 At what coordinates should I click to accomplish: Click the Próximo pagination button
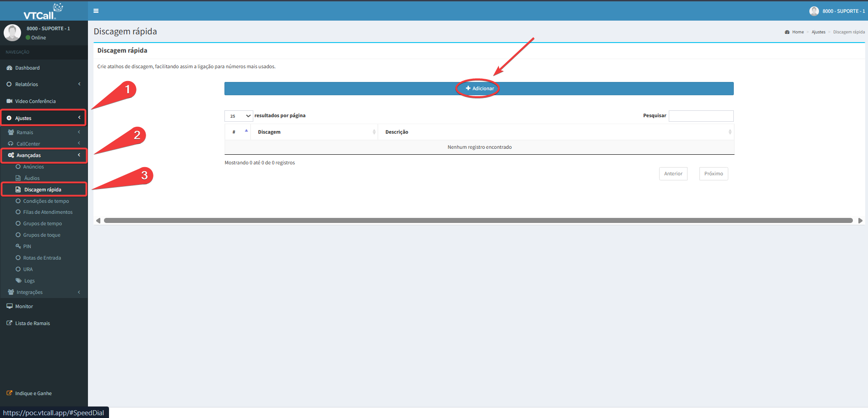tap(713, 174)
